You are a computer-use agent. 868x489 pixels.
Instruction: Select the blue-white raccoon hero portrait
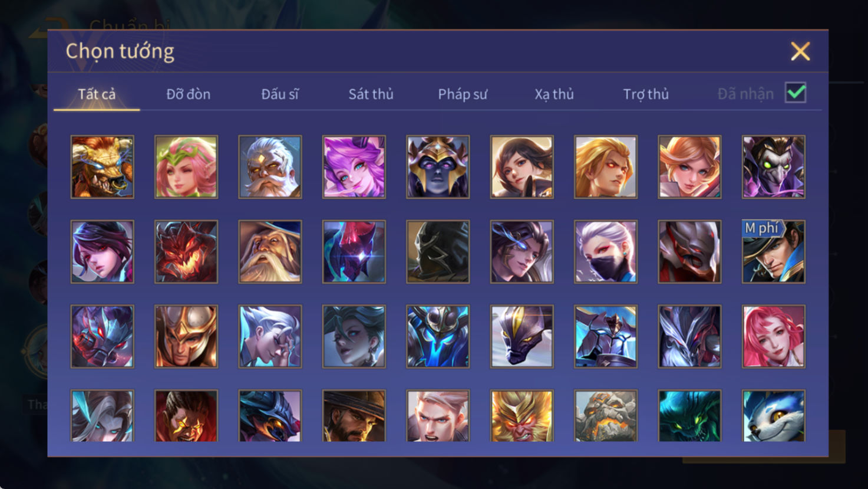774,416
